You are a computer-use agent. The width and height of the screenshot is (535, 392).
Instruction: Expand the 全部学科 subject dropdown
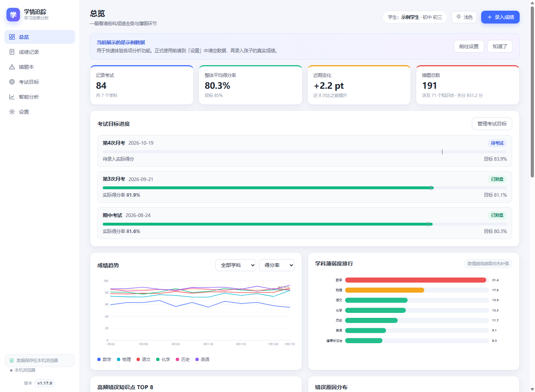(236, 265)
